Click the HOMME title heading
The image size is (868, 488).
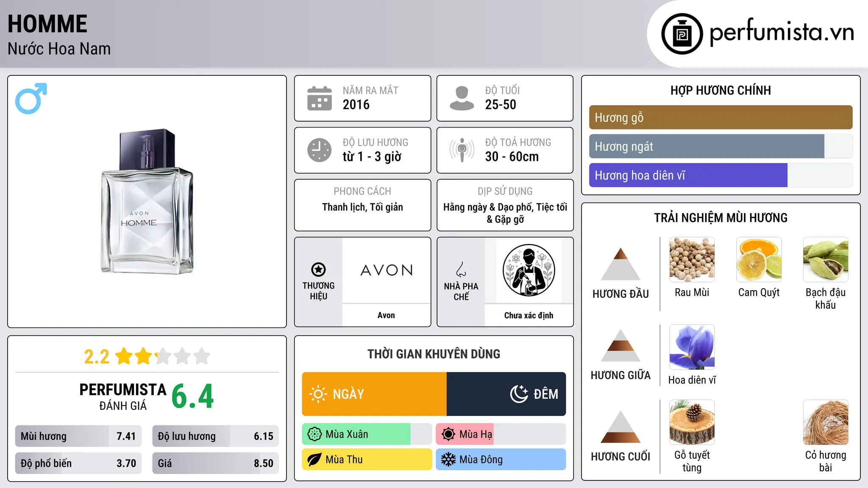[x=47, y=24]
